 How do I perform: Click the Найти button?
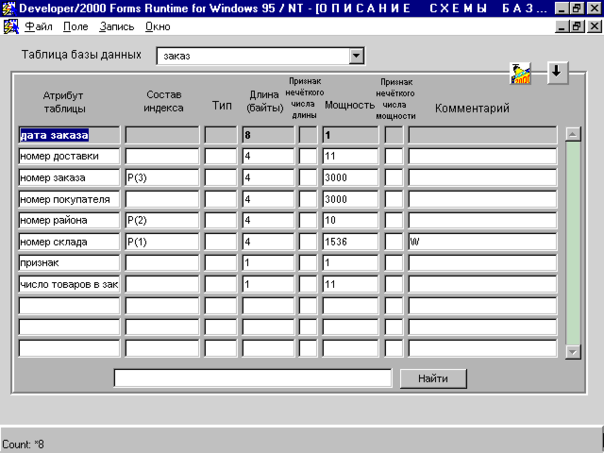click(433, 378)
